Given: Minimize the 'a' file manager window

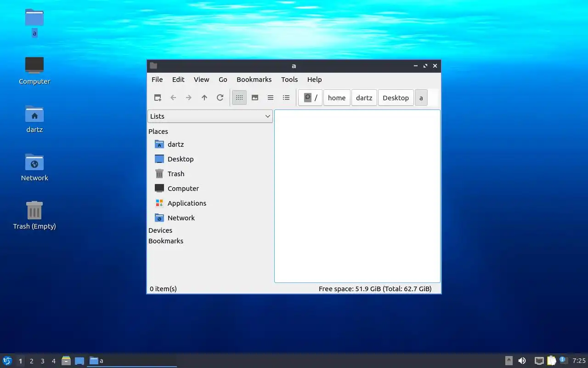Looking at the screenshot, I should [x=416, y=66].
